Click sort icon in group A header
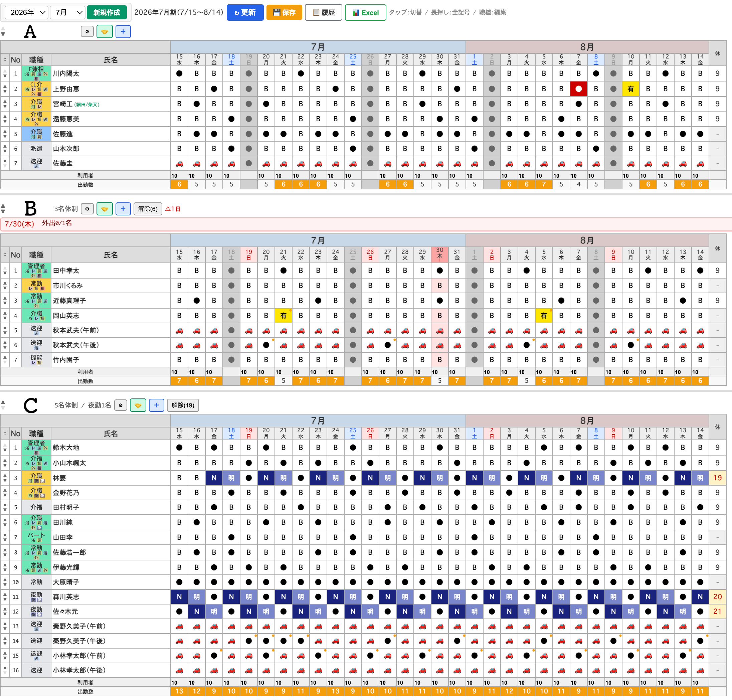This screenshot has width=732, height=700. pos(5,60)
